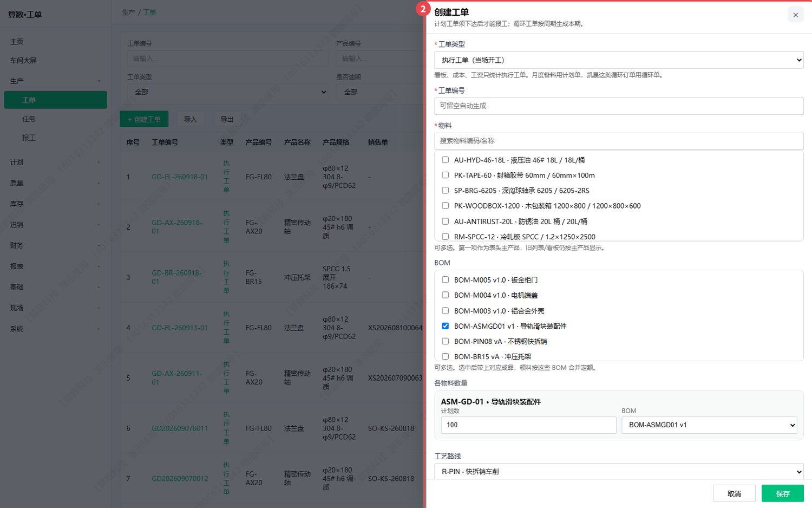Click sales order XS202608100064 cell
This screenshot has width=812, height=508.
[x=395, y=328]
